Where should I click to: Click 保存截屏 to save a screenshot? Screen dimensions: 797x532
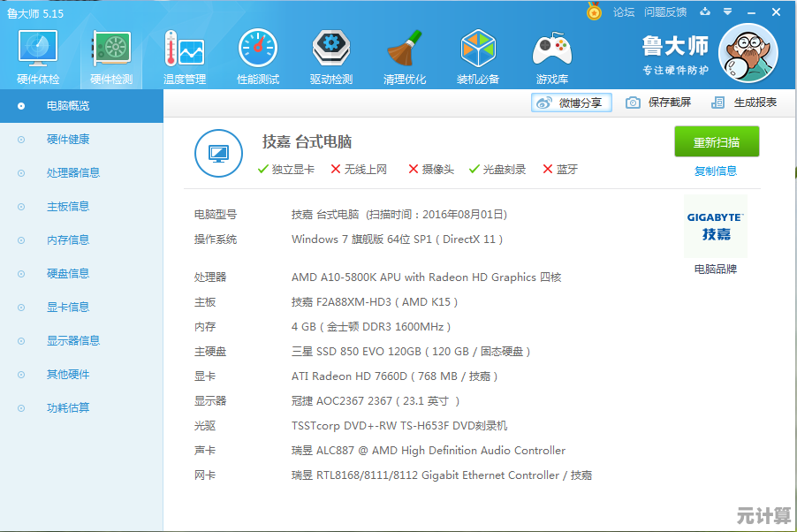click(658, 103)
